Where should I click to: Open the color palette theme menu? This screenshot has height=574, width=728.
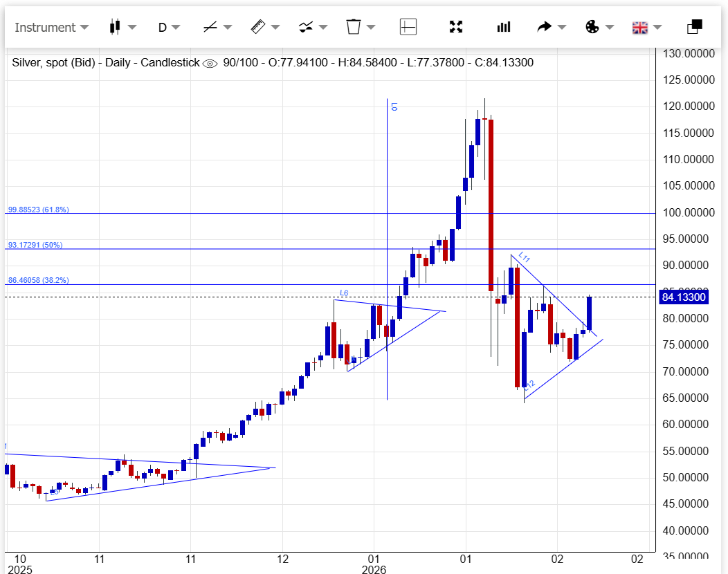(x=592, y=27)
